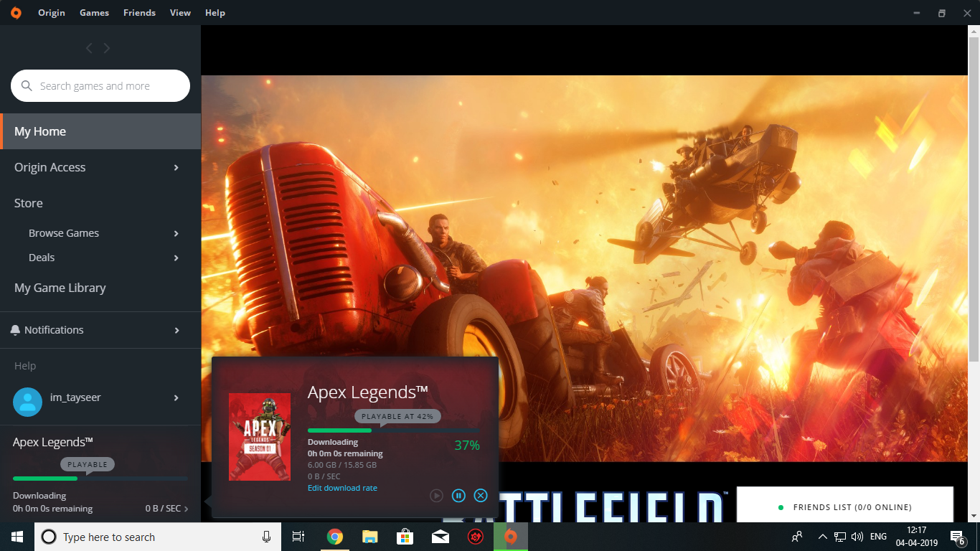Click the Help link in sidebar

pyautogui.click(x=25, y=366)
